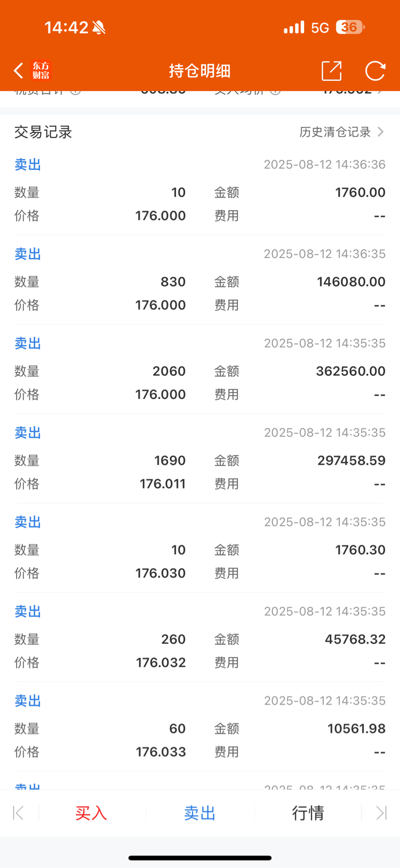Tap the 5G signal status indicator
The width and height of the screenshot is (400, 868).
pos(320,28)
